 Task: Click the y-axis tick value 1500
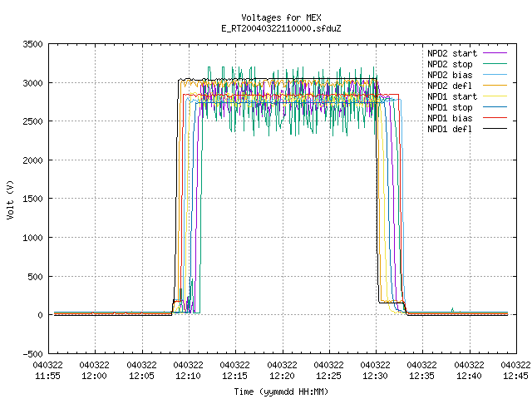click(33, 199)
